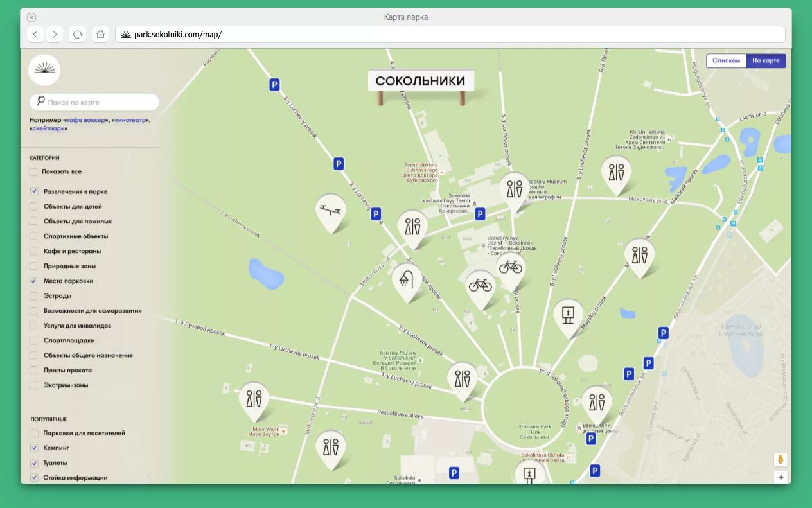The height and width of the screenshot is (508, 812).
Task: Open the browser home page
Action: click(100, 34)
